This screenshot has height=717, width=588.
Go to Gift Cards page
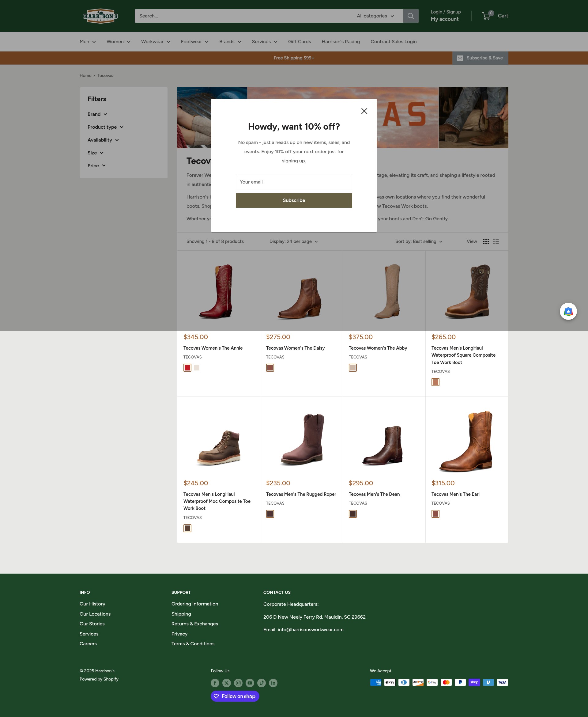tap(300, 42)
